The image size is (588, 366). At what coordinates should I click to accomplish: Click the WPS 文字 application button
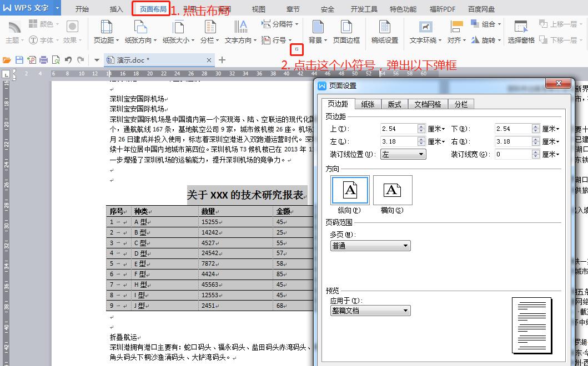click(26, 8)
